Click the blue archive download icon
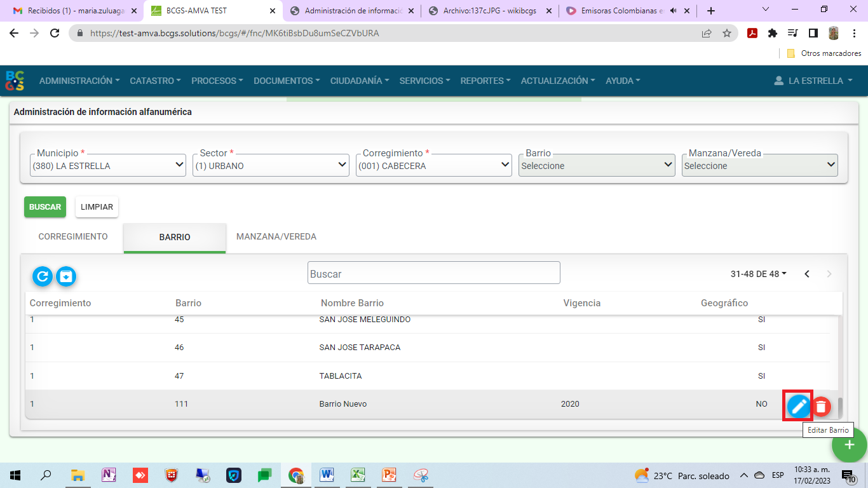 coord(67,276)
